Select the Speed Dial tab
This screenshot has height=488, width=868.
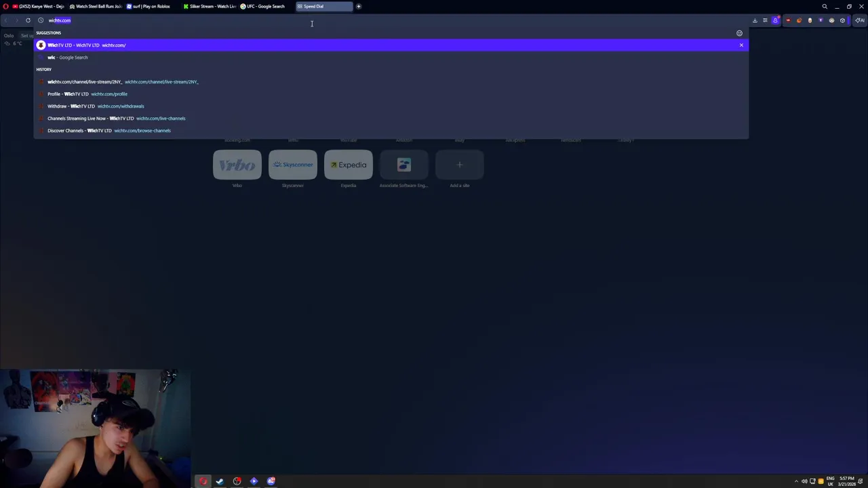click(x=323, y=6)
